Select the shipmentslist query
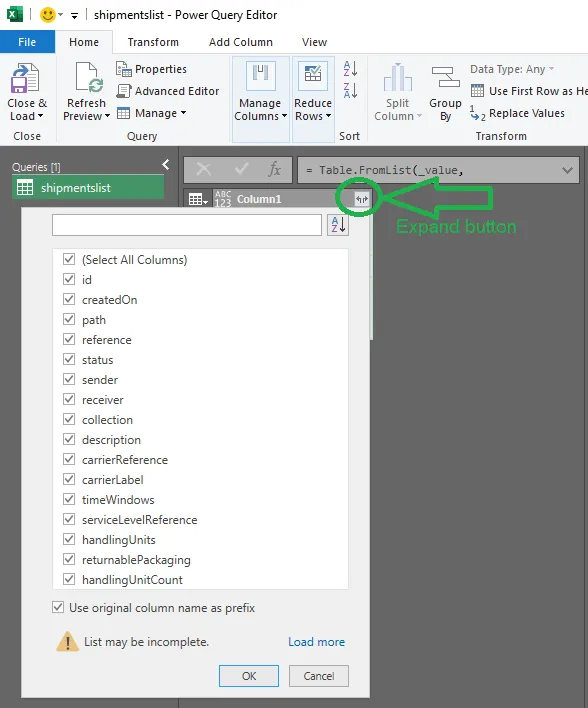 click(88, 188)
